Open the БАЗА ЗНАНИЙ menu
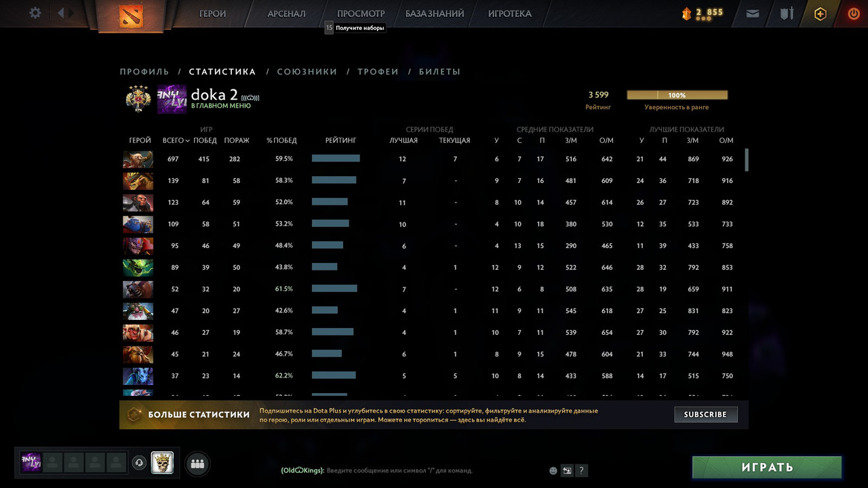The height and width of the screenshot is (488, 868). [435, 14]
